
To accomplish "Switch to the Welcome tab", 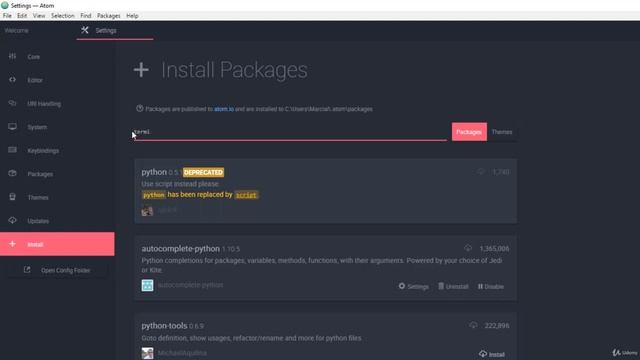I will (17, 31).
